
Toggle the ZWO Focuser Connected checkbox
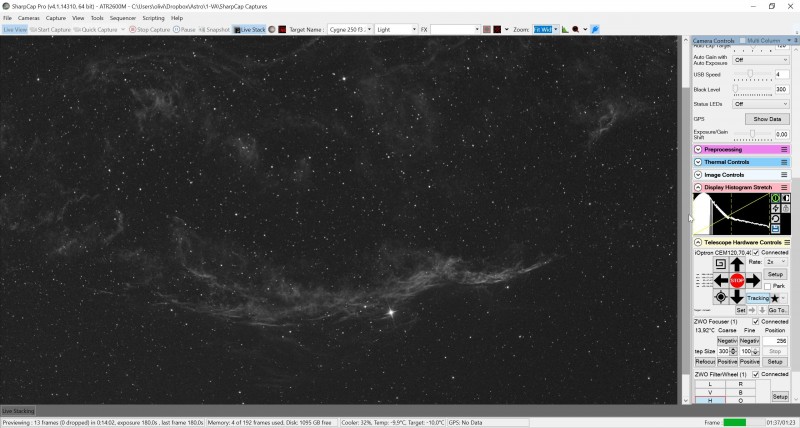pos(756,322)
